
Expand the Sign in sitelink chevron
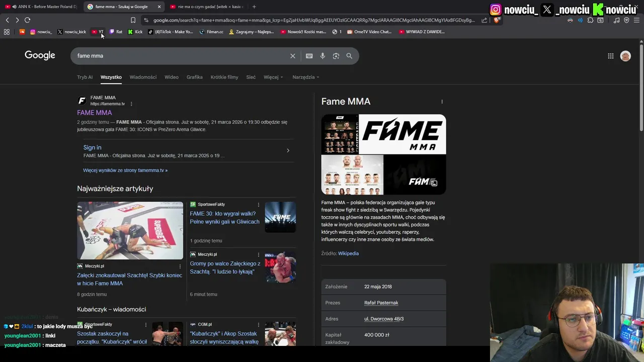288,150
